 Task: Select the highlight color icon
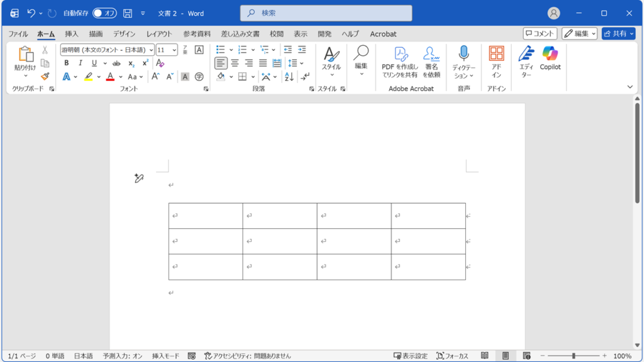point(88,76)
